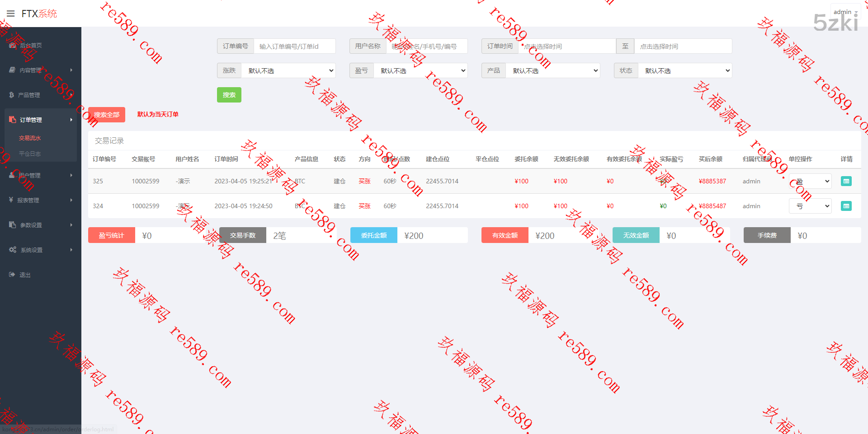Click the 默认为当天订单 red note
868x434 pixels.
tap(158, 115)
